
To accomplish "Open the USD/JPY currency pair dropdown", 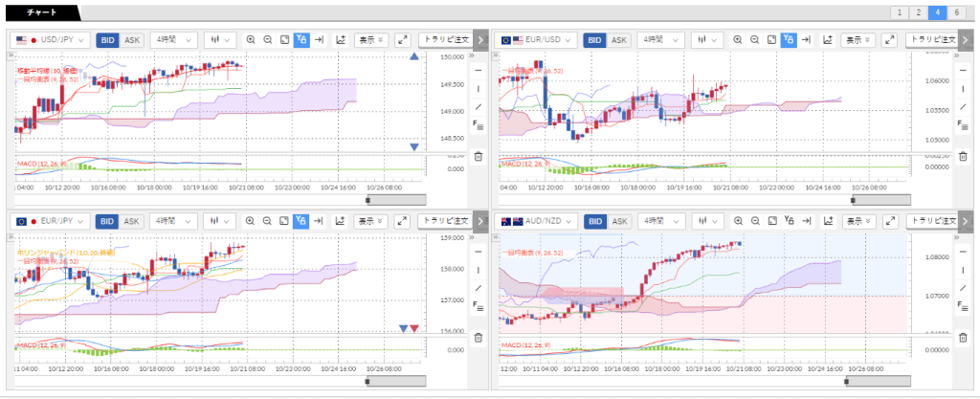I will point(52,40).
